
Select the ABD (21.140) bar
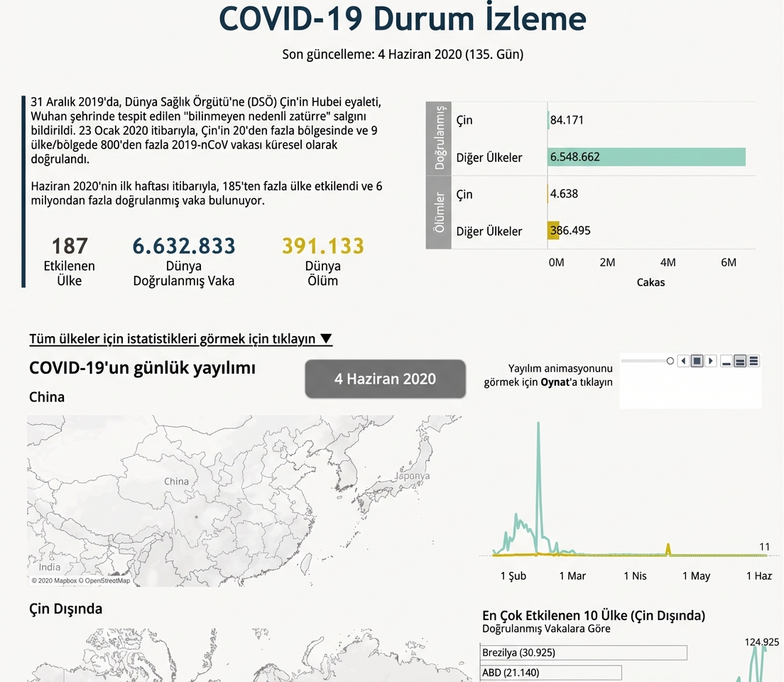coord(551,672)
